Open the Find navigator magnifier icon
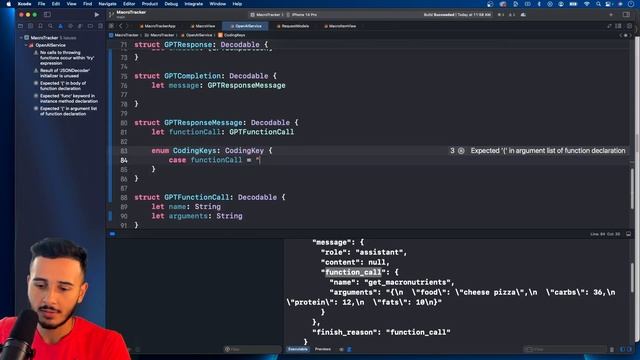The width and height of the screenshot is (640, 360). point(50,26)
